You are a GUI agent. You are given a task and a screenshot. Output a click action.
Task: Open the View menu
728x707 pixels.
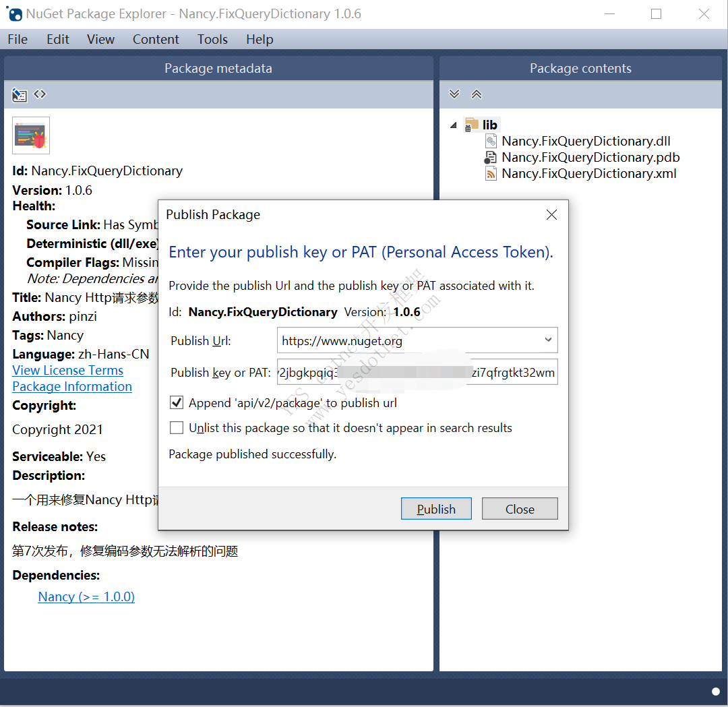point(100,40)
